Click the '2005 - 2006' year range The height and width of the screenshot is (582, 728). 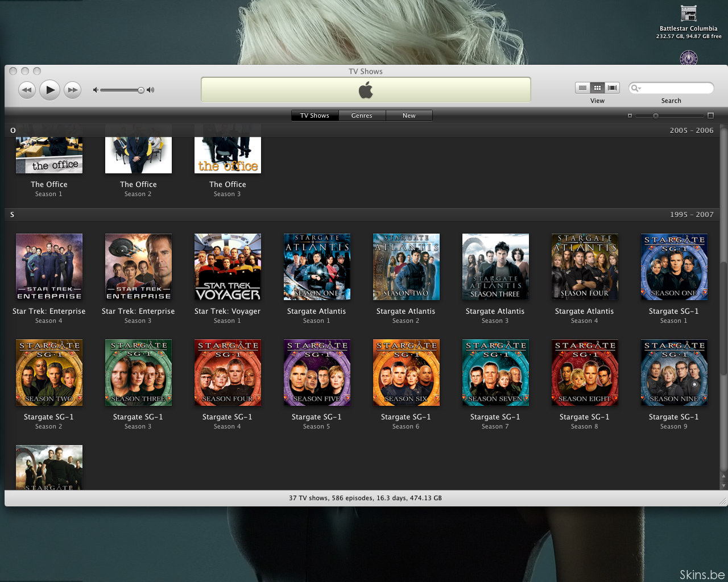tap(692, 130)
